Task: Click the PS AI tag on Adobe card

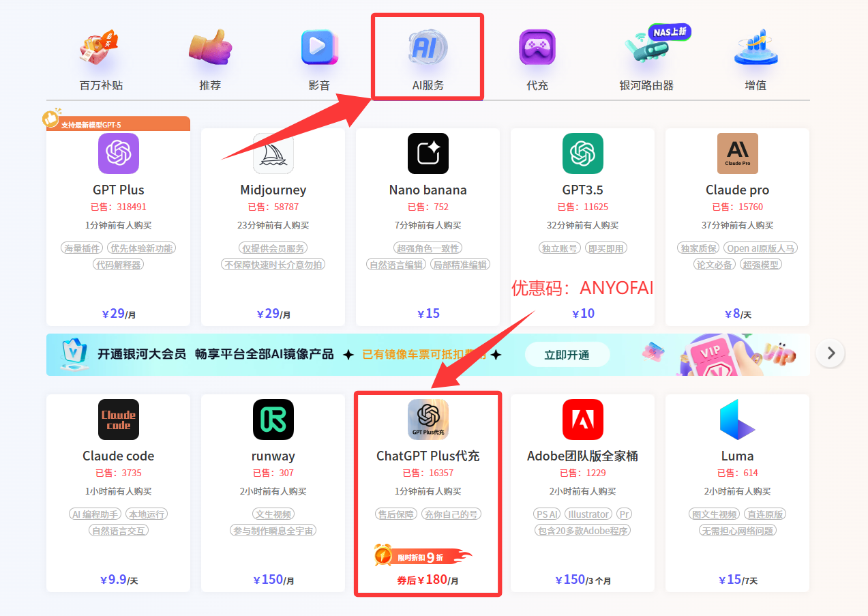Action: [547, 514]
